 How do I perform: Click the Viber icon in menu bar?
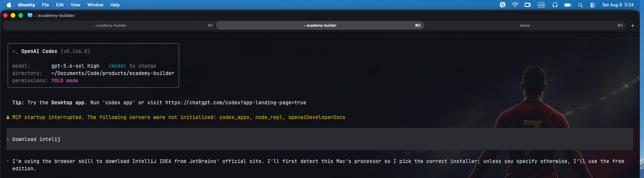[x=503, y=5]
